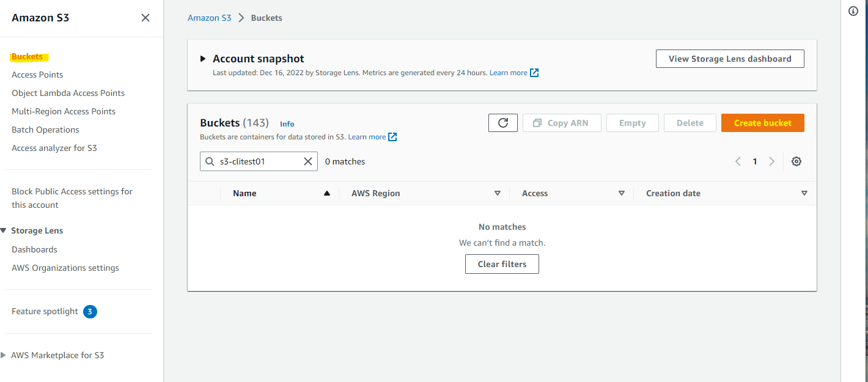This screenshot has width=868, height=382.
Task: Click the search magnifier icon
Action: click(x=210, y=161)
